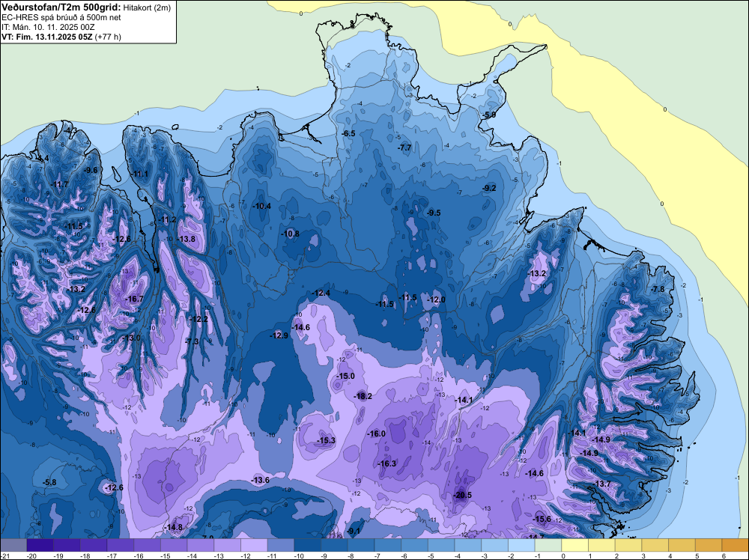749x560 pixels.
Task: Click the -9.6 temperature label
Action: pyautogui.click(x=91, y=169)
